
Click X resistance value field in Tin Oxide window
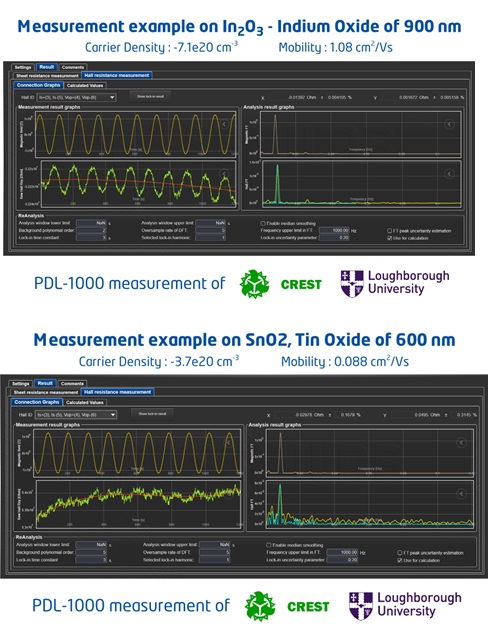coord(300,415)
